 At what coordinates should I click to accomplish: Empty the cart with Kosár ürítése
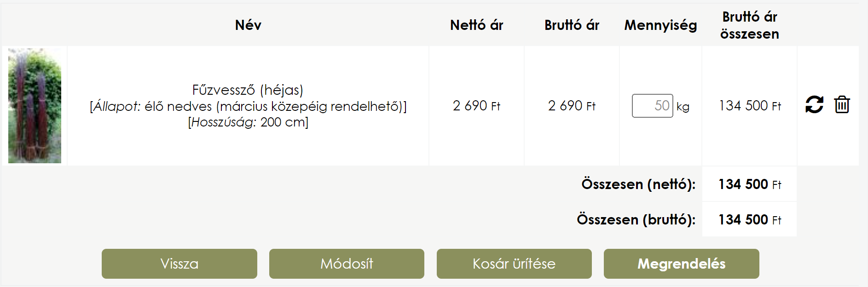pyautogui.click(x=514, y=264)
